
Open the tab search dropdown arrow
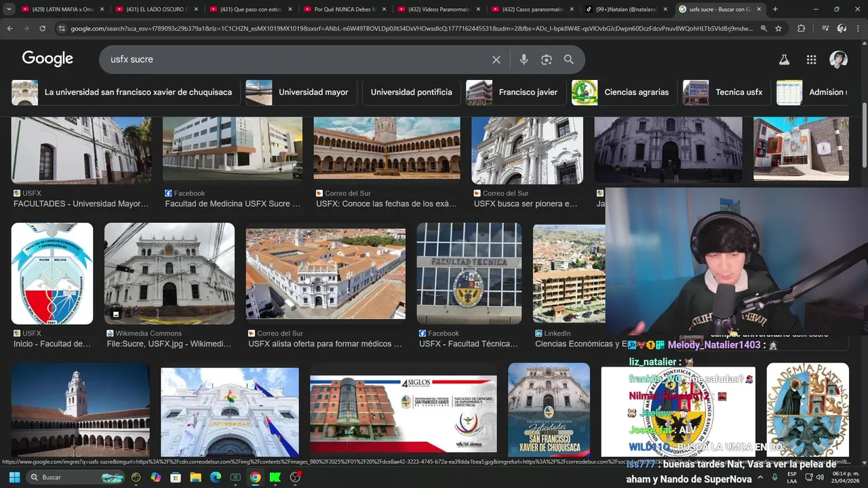9,9
